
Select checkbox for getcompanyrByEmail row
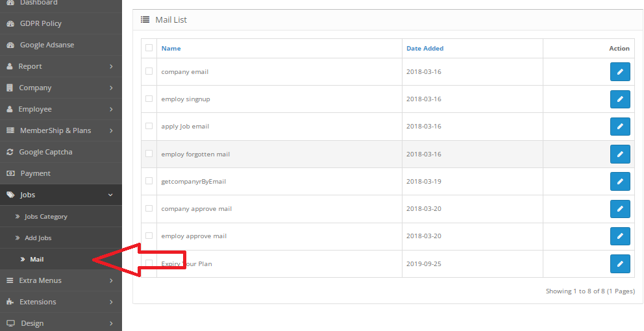pos(149,181)
